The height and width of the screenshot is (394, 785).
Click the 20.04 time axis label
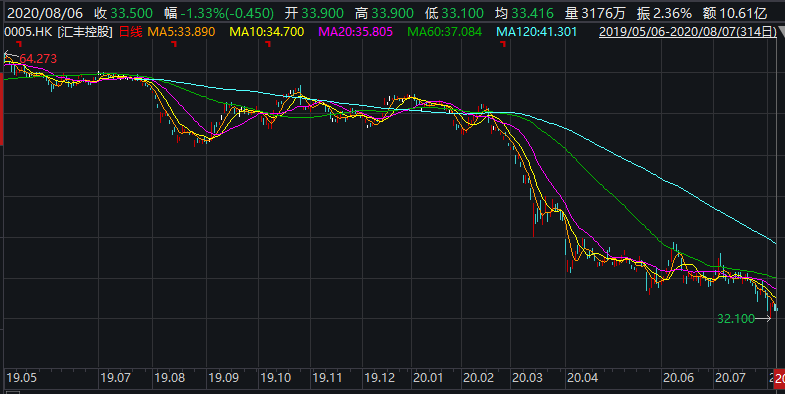583,377
